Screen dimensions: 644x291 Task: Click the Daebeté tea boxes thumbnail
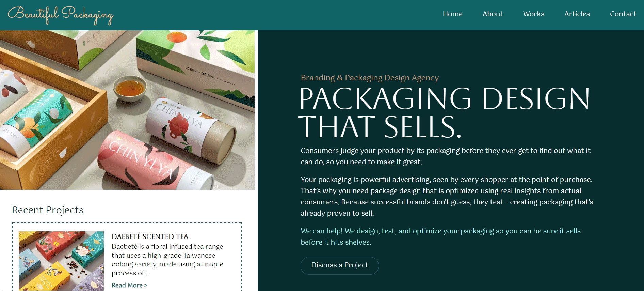pos(61,261)
